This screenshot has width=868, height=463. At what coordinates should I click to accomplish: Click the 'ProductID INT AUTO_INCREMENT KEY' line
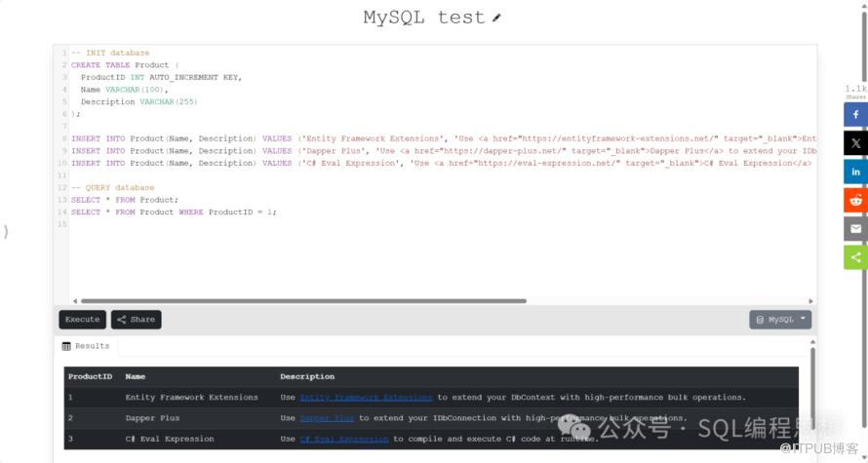[162, 77]
